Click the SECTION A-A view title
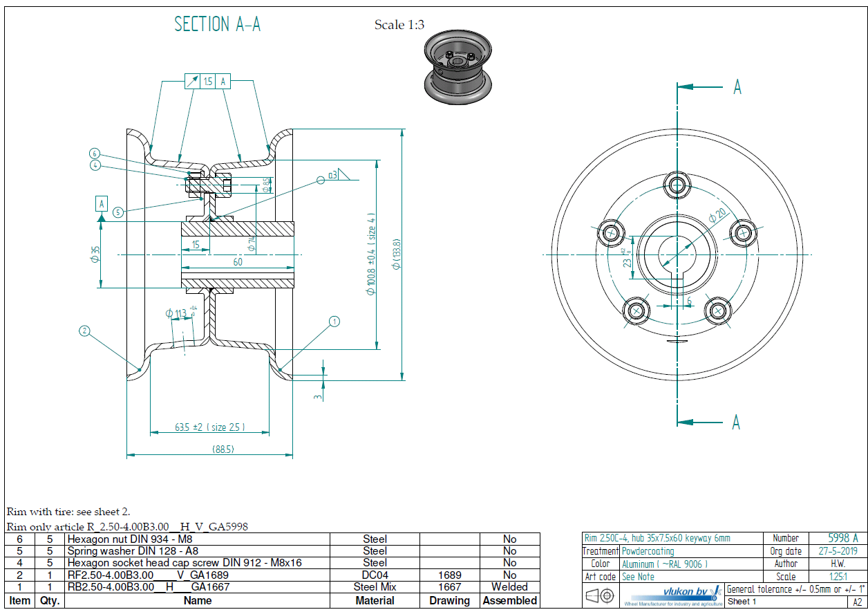Screen dimensions: 868x612 [x=218, y=24]
